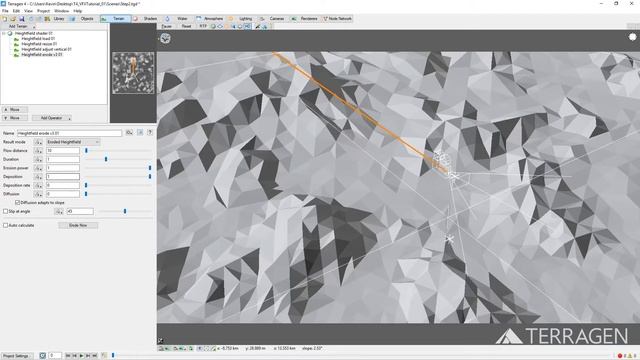Switch to the Cameras layout

[273, 19]
